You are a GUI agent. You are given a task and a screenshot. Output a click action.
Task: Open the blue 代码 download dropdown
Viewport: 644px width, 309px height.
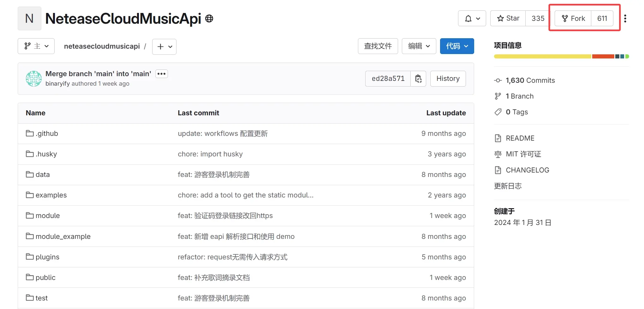pyautogui.click(x=456, y=46)
